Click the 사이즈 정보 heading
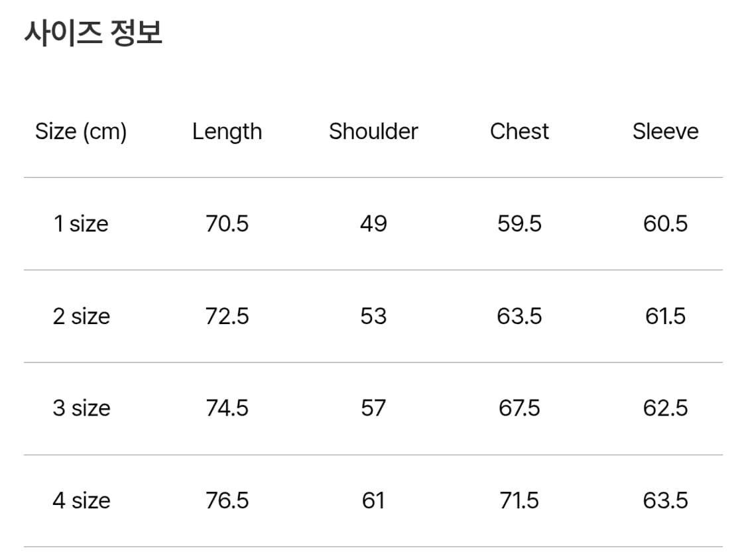Image resolution: width=746 pixels, height=560 pixels. [x=93, y=32]
